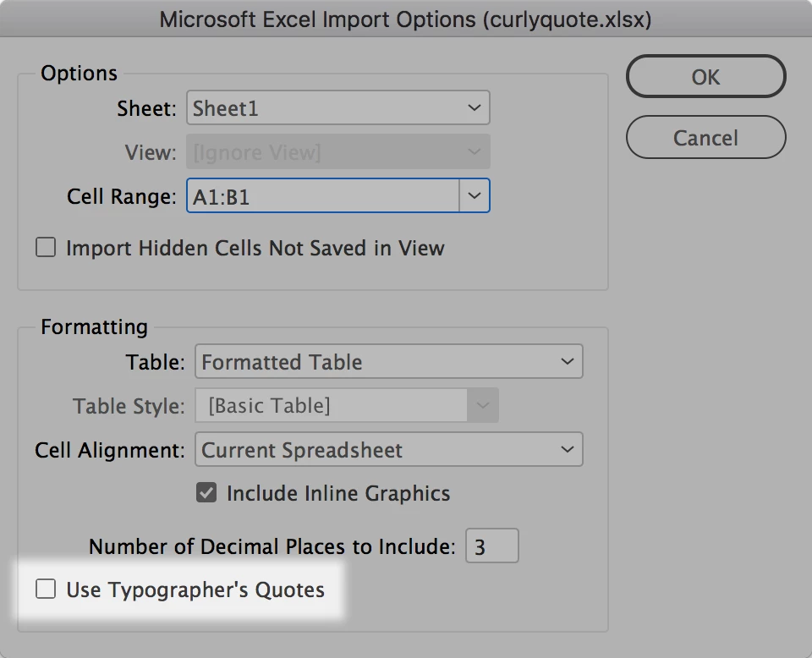The width and height of the screenshot is (812, 658).
Task: Click into the Cell Range text field
Action: point(322,197)
